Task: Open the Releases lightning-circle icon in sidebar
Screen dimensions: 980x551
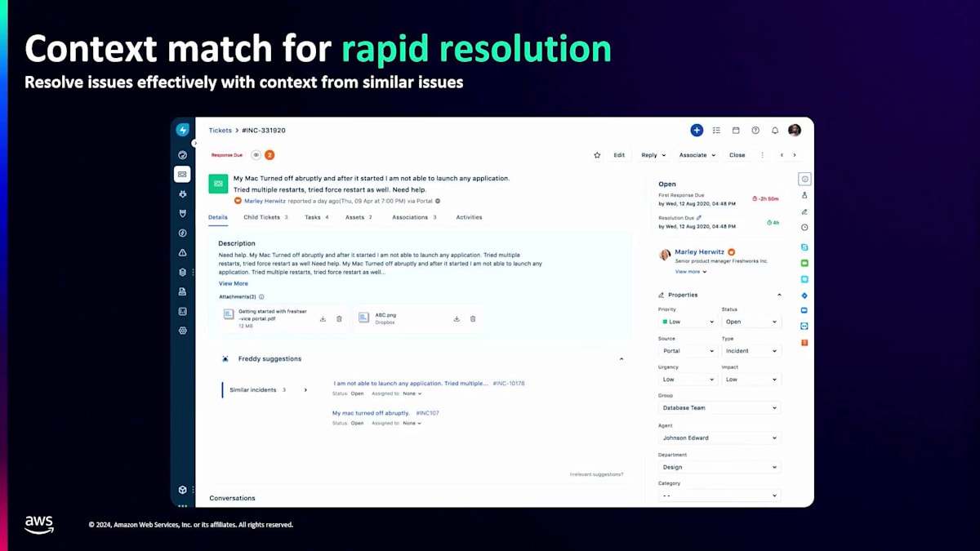Action: 183,233
